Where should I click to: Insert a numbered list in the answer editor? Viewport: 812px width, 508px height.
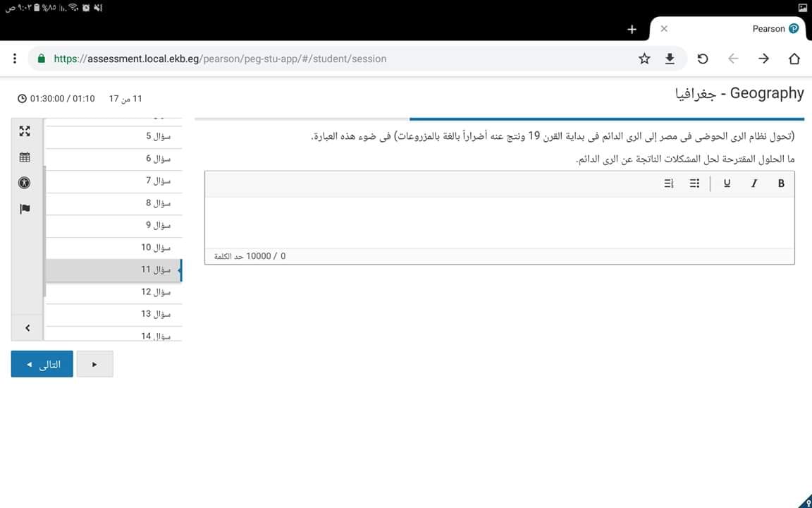coord(668,183)
